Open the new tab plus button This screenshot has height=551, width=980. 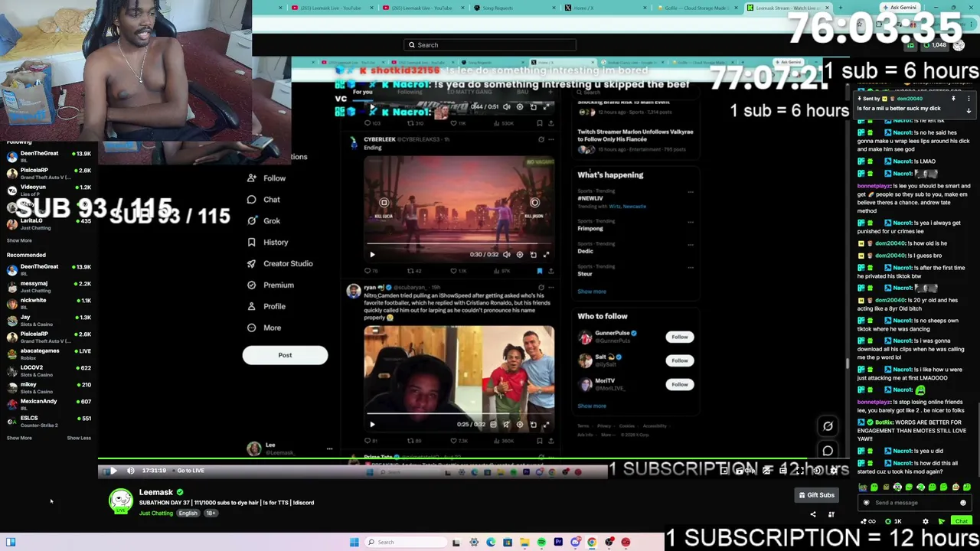coord(840,8)
